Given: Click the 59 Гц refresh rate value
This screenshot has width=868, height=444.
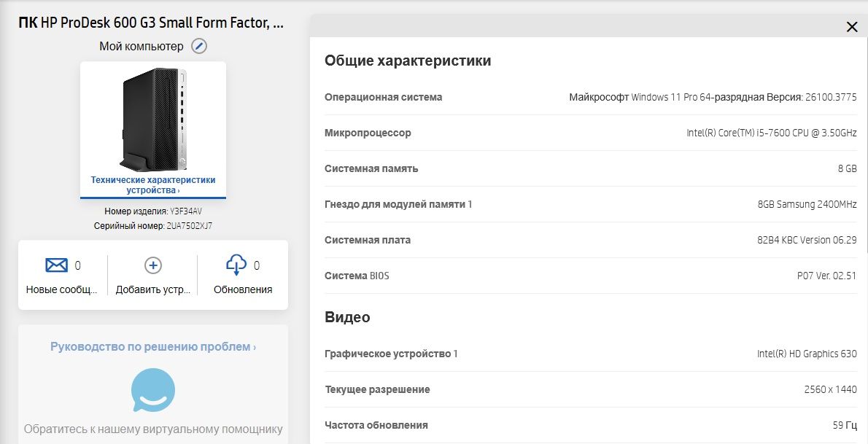Looking at the screenshot, I should [x=845, y=425].
